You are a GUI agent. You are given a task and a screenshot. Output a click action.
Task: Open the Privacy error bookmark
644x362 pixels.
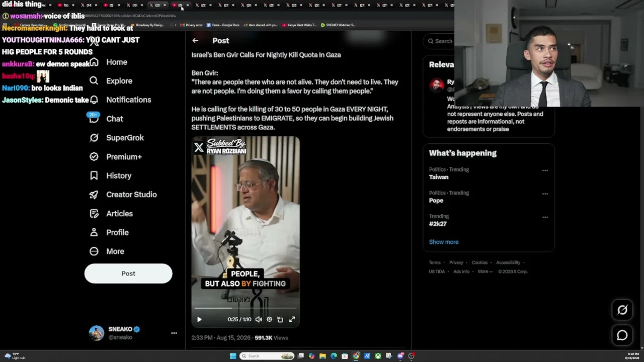click(x=192, y=25)
